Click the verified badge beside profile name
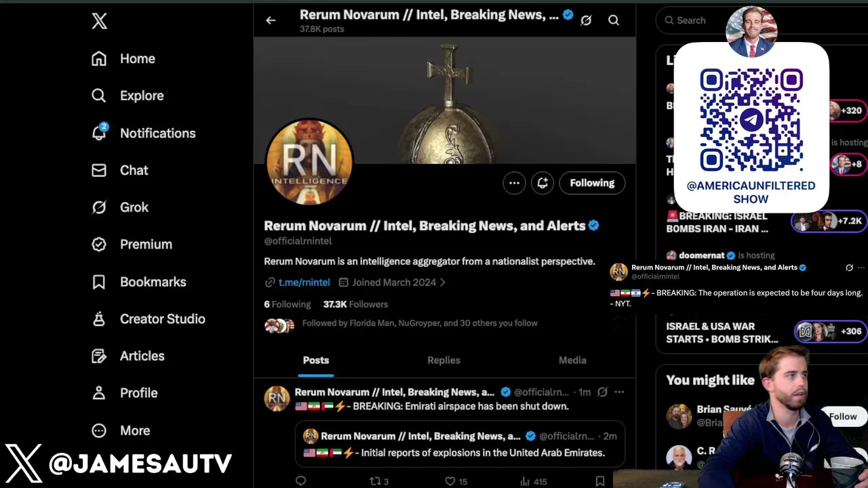Image resolution: width=868 pixels, height=488 pixels. pyautogui.click(x=593, y=226)
